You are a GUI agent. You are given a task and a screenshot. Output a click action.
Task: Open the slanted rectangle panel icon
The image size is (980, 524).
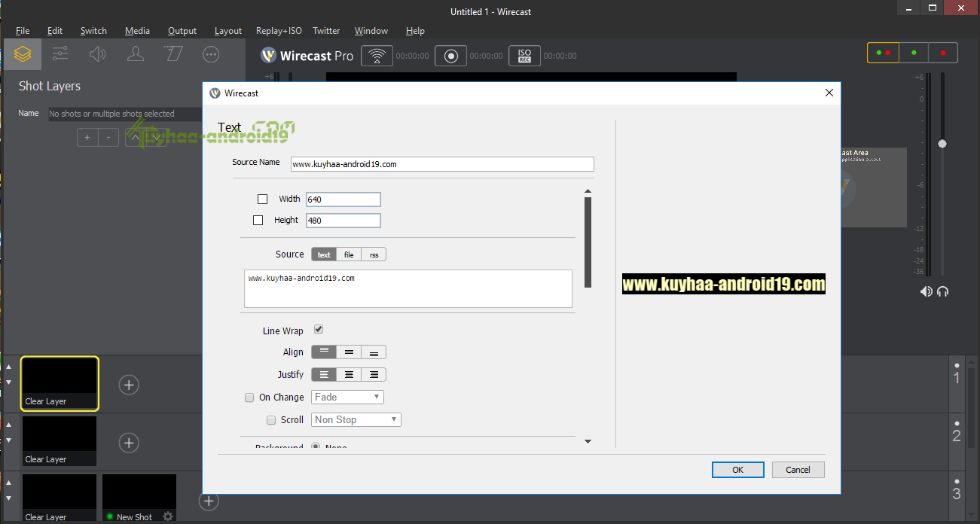(x=173, y=54)
